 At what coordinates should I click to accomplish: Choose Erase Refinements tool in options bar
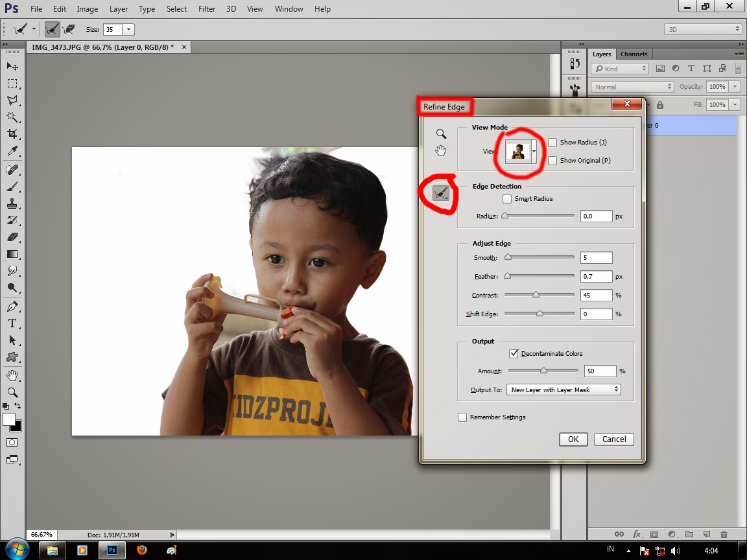point(69,30)
